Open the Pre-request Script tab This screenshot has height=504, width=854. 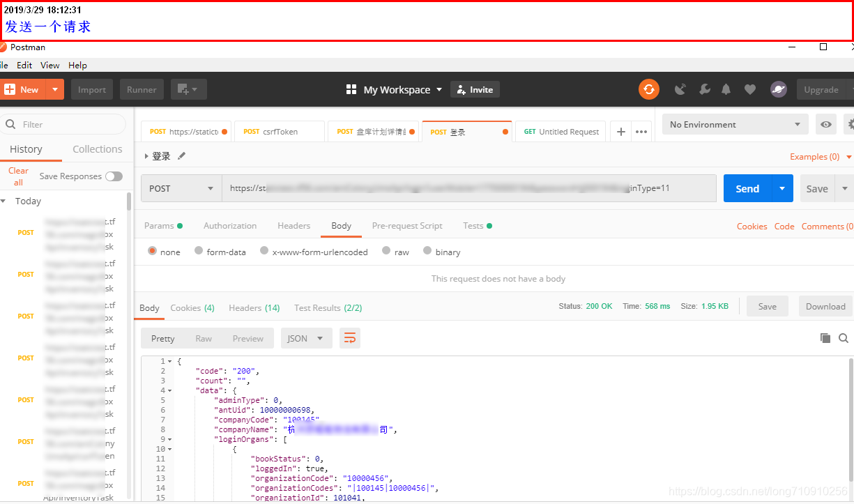pyautogui.click(x=407, y=225)
